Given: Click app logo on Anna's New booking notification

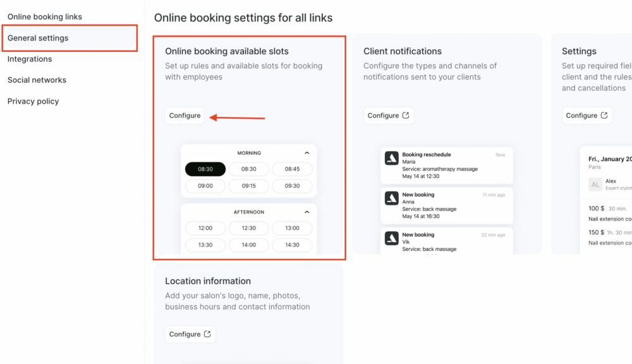Looking at the screenshot, I should (x=391, y=198).
